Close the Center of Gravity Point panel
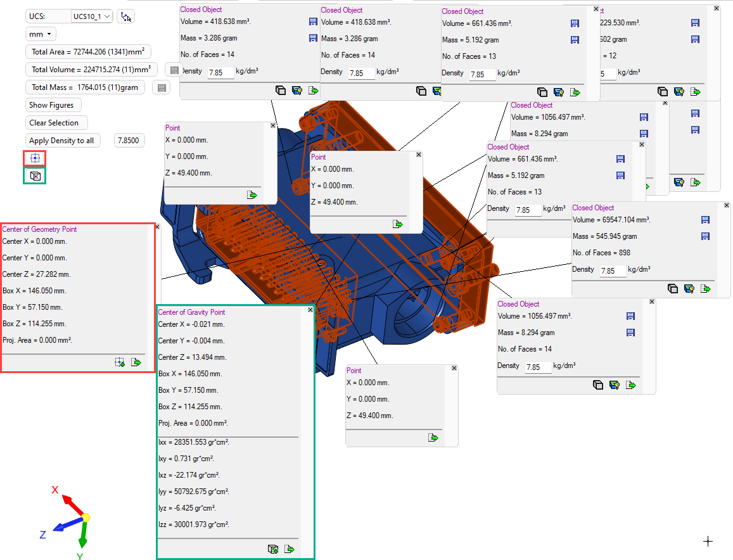The image size is (733, 560). (310, 310)
